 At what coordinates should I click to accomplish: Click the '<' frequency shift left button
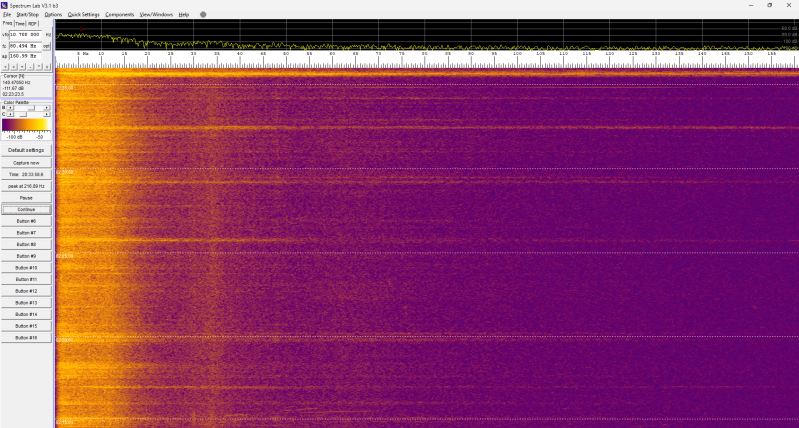pos(6,67)
